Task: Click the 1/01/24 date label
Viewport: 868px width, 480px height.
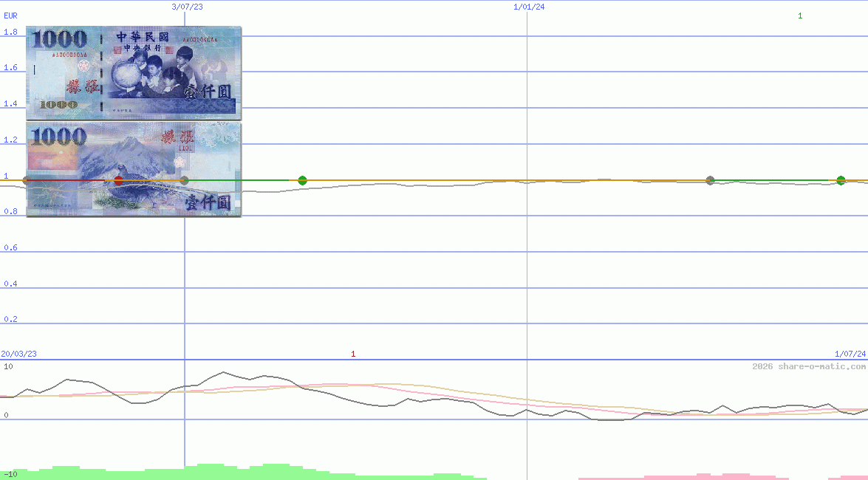Action: click(x=529, y=7)
